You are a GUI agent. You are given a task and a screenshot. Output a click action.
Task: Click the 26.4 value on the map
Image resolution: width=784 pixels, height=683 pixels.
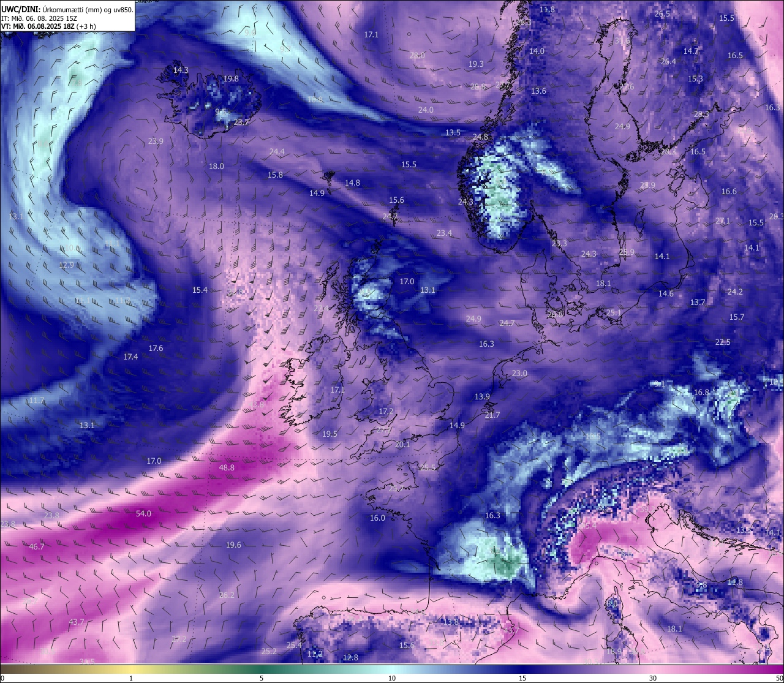click(x=668, y=62)
